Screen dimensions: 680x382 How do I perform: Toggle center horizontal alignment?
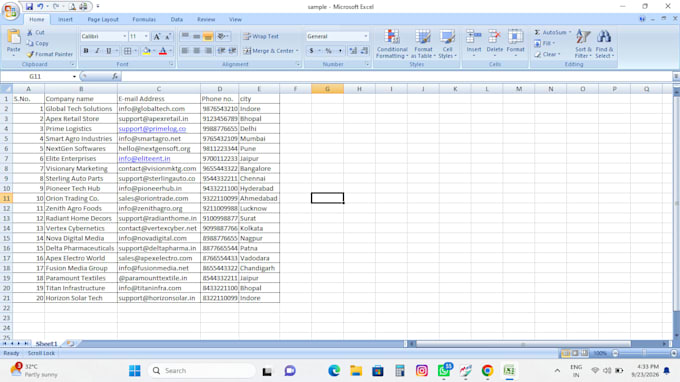coord(196,51)
